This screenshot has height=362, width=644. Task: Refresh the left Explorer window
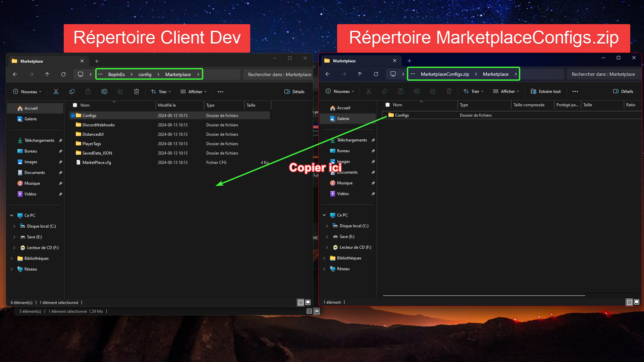pyautogui.click(x=63, y=74)
